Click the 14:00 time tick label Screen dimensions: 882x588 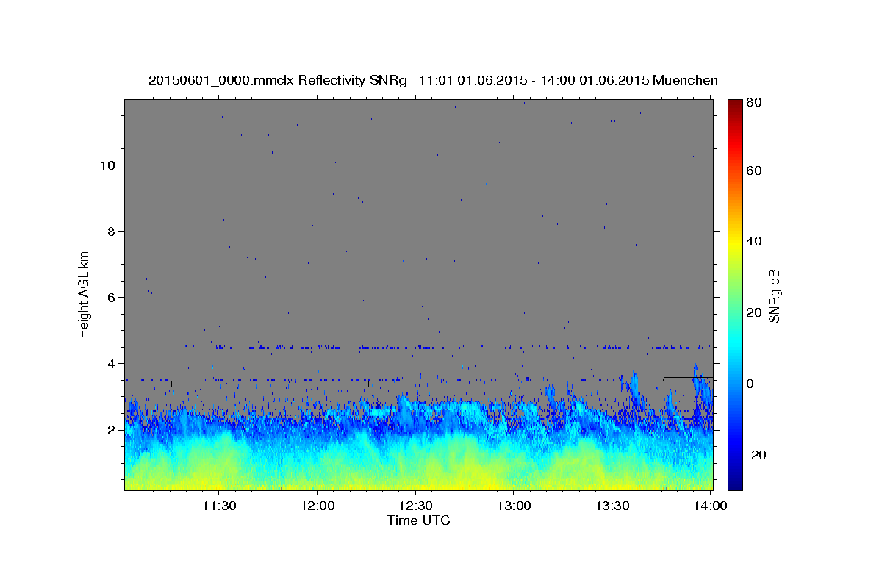tap(710, 506)
